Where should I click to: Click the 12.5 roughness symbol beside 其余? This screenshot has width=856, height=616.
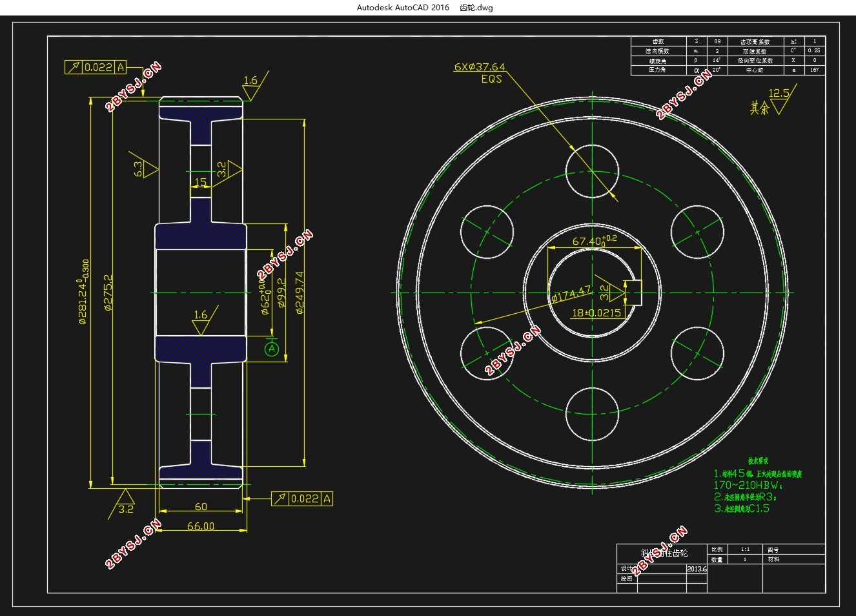782,99
